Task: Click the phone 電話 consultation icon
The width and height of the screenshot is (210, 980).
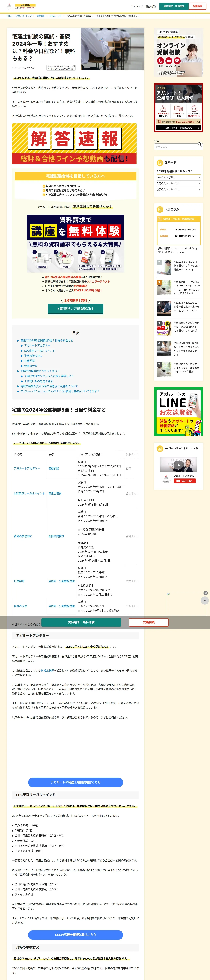Action: click(x=160, y=61)
